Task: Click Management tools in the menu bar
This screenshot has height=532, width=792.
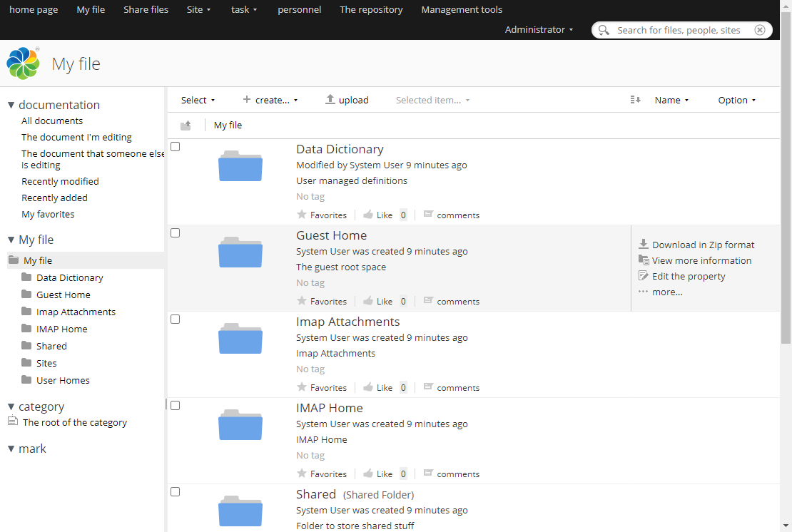Action: coord(462,10)
